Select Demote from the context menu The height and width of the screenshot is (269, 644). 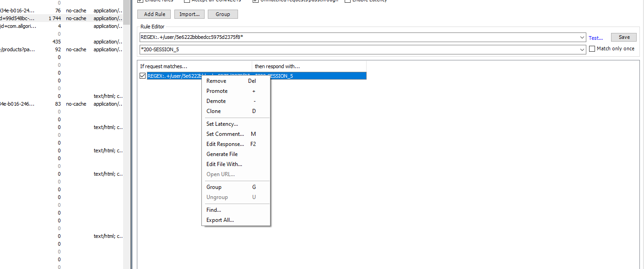(236, 101)
